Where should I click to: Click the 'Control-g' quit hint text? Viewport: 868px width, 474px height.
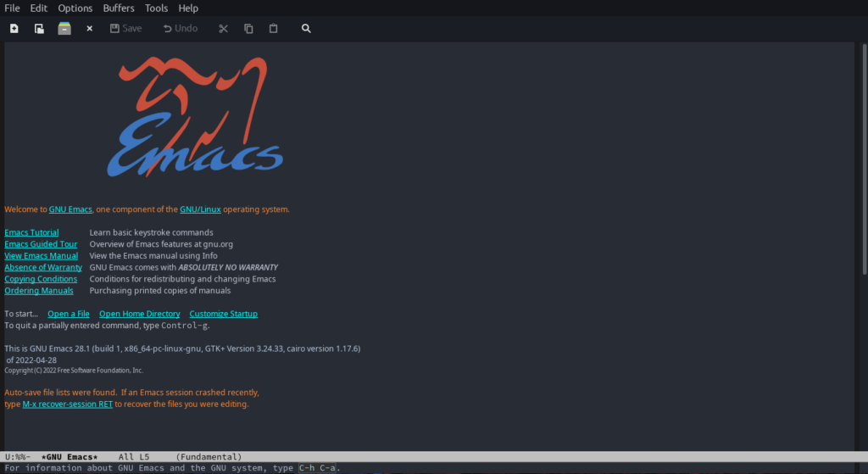coord(185,326)
